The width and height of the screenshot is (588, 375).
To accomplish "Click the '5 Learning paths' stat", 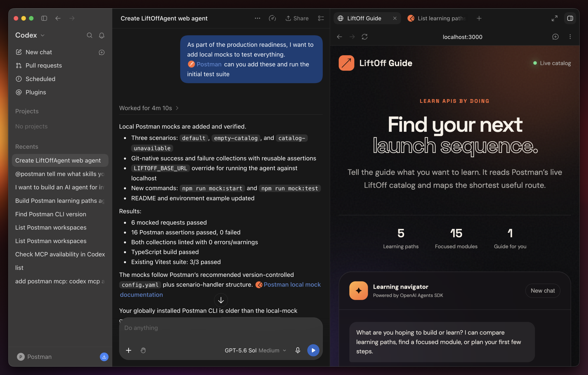I will 401,238.
